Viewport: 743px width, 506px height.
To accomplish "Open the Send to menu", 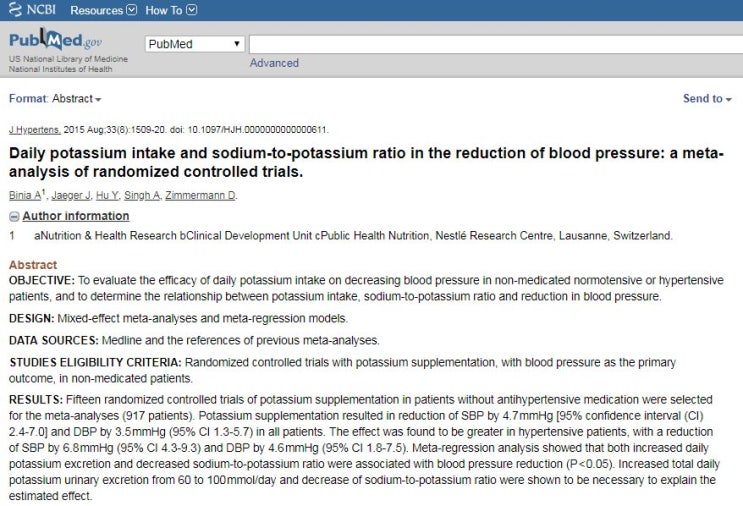I will click(707, 99).
